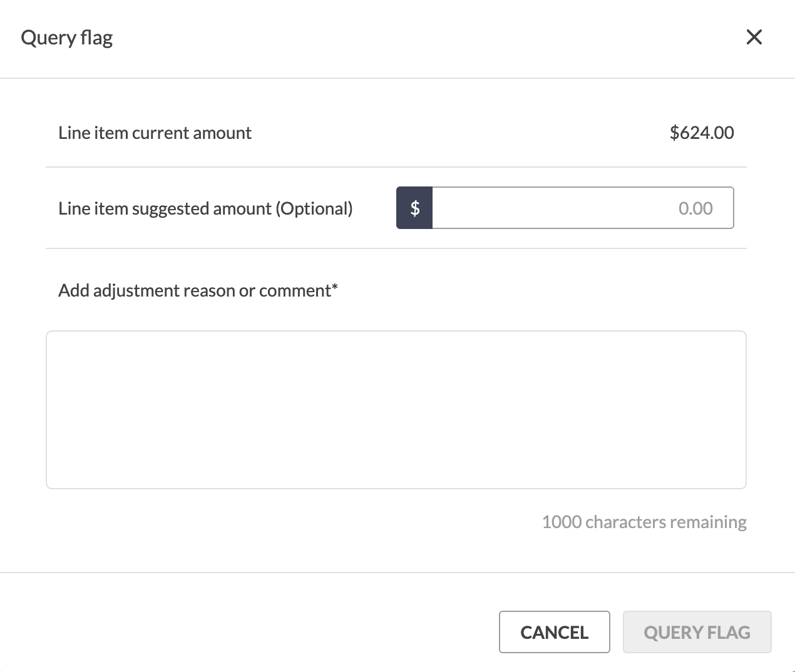Click the divider line below current amount row
Image resolution: width=795 pixels, height=672 pixels.
396,167
